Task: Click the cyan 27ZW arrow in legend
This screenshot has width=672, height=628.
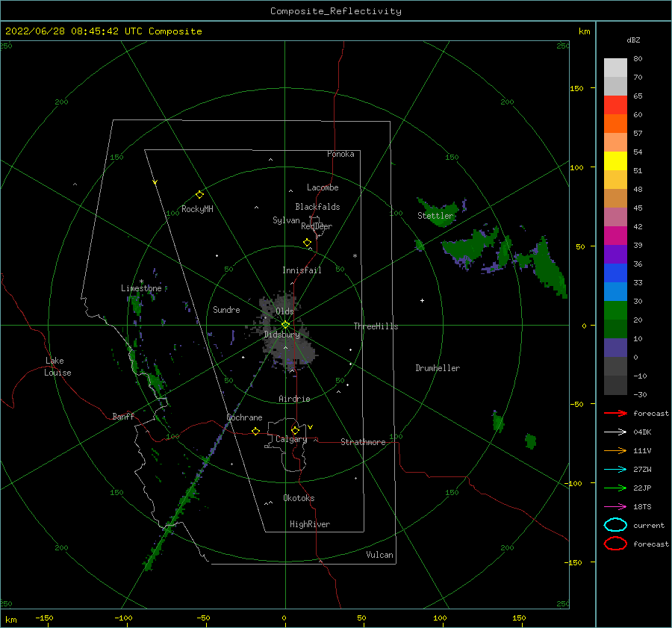Action: click(x=615, y=470)
